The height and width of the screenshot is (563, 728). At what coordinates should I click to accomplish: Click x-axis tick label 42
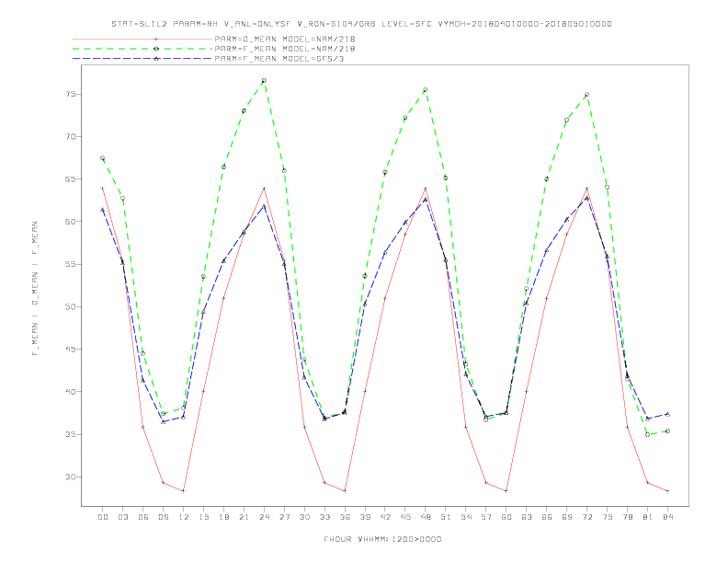[385, 517]
